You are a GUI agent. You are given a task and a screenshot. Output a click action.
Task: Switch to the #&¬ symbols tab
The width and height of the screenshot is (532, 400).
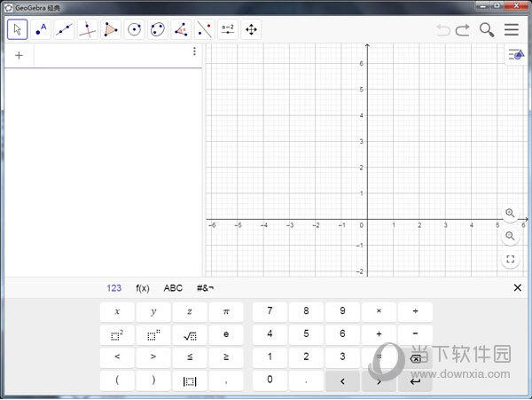(206, 288)
